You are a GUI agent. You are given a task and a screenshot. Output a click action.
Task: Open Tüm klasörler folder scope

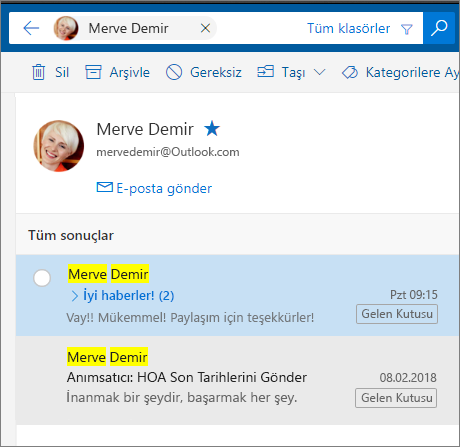point(348,28)
